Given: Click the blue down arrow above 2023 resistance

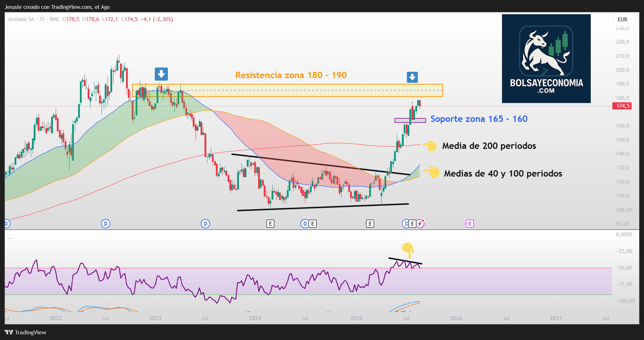Looking at the screenshot, I should click(x=161, y=74).
